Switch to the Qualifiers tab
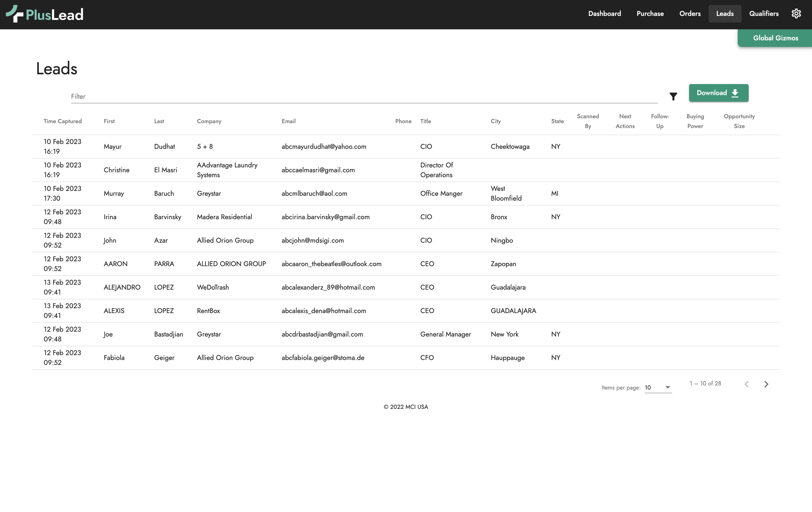This screenshot has height=512, width=812. coord(763,14)
